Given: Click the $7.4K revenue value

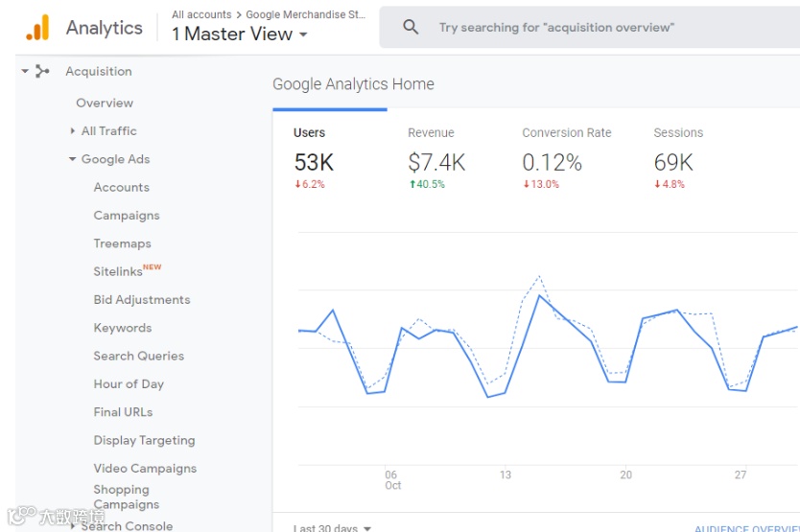Looking at the screenshot, I should [x=436, y=163].
